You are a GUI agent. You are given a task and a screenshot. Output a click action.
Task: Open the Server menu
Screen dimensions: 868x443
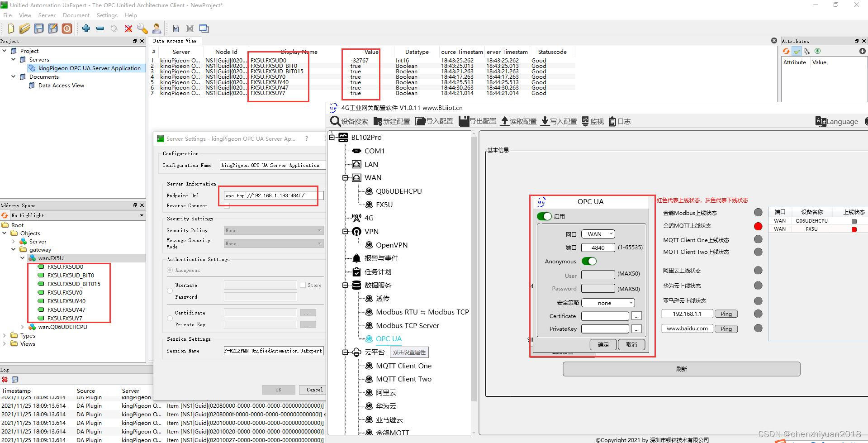pyautogui.click(x=47, y=15)
